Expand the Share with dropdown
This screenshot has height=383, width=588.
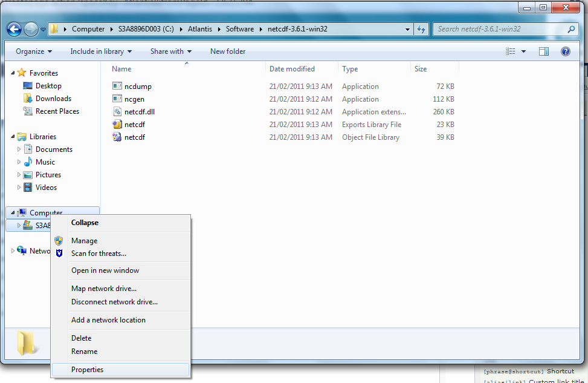[171, 51]
